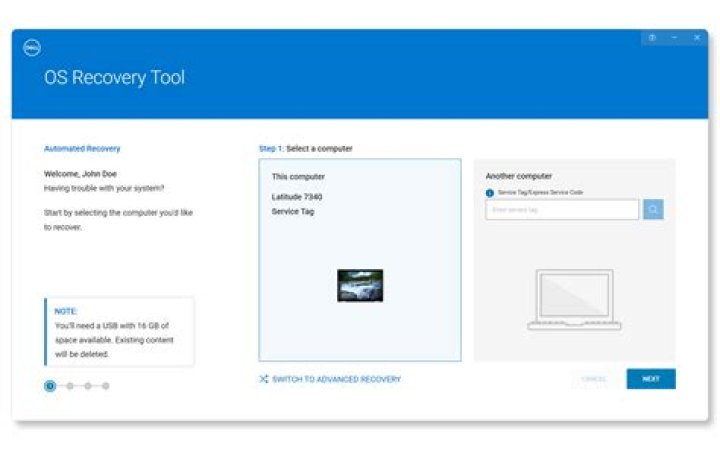The height and width of the screenshot is (450, 720).
Task: Click the Service Tag/Express Service Code label
Action: (540, 192)
